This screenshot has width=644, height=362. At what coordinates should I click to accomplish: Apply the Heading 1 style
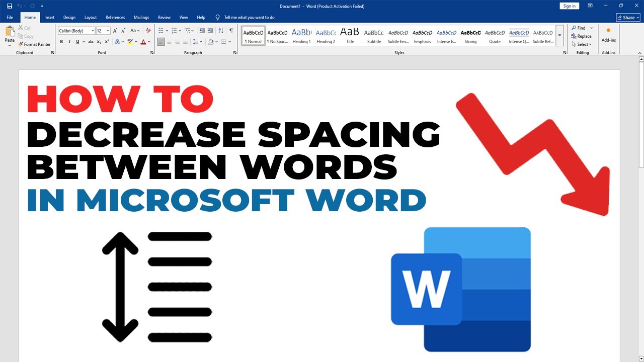[301, 35]
